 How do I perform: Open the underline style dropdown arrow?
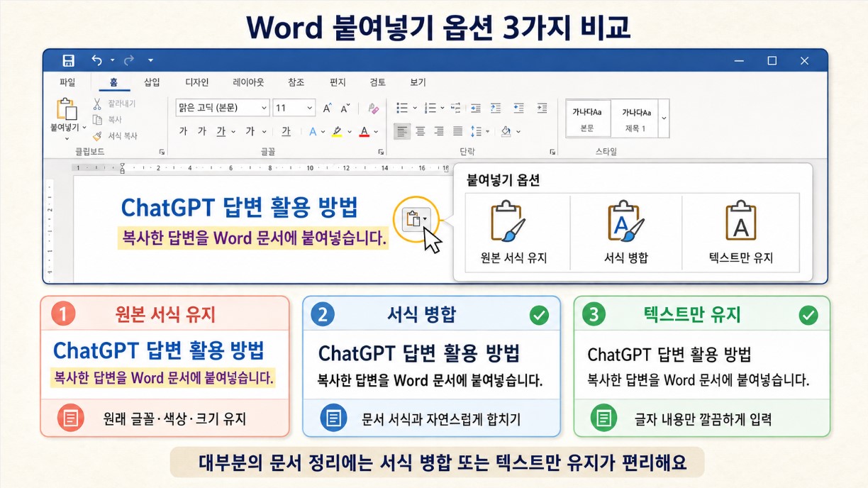coord(232,132)
